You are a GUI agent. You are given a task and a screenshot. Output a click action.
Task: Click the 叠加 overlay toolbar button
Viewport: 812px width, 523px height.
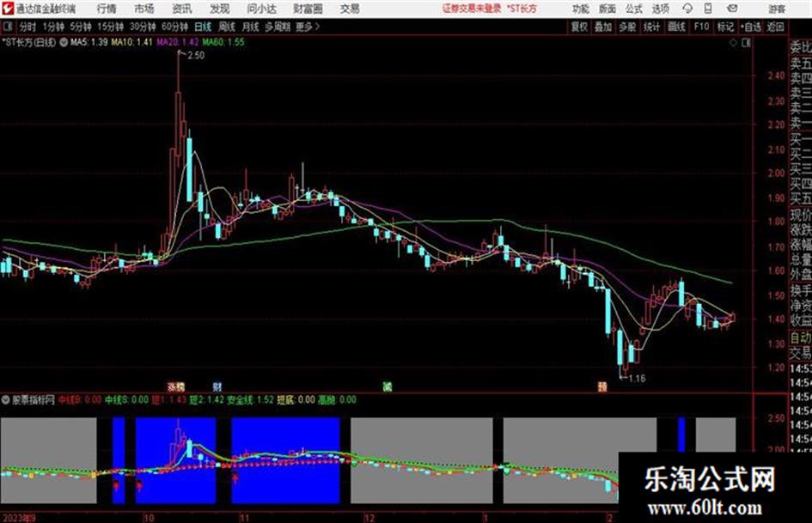(x=603, y=27)
